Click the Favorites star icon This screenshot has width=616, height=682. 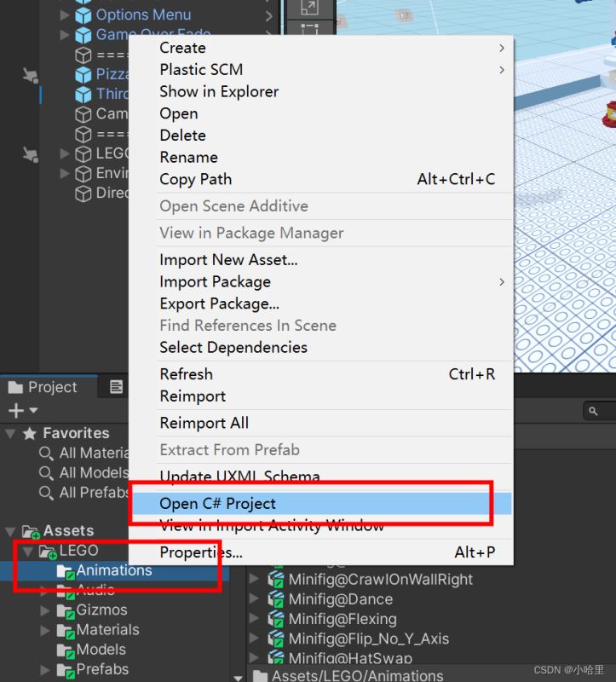31,433
